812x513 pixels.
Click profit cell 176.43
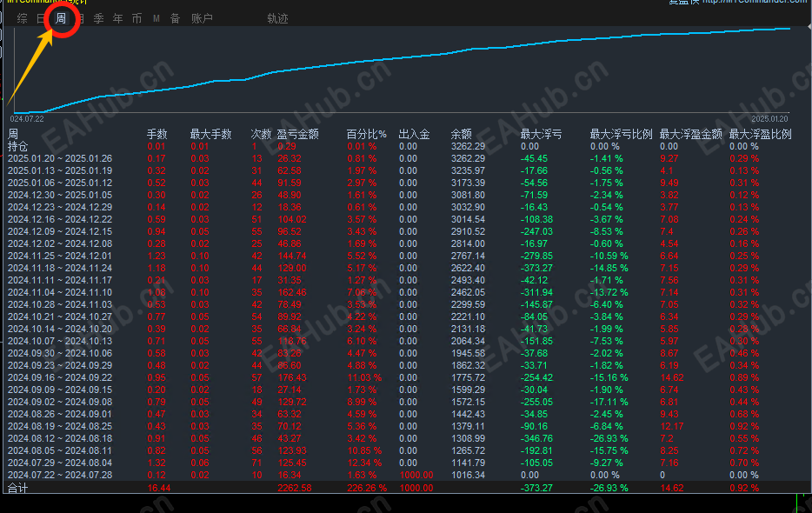click(292, 377)
